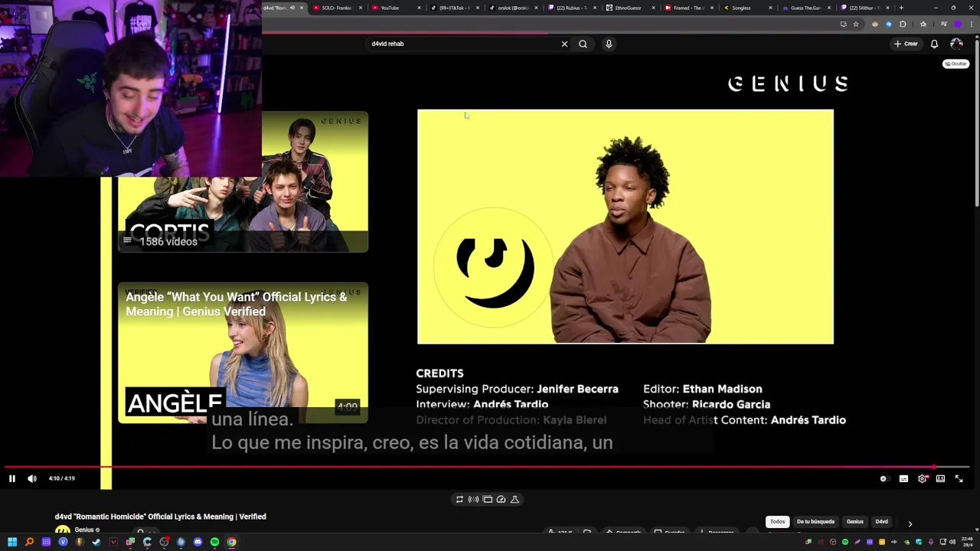Open Discord from the taskbar

[198, 542]
